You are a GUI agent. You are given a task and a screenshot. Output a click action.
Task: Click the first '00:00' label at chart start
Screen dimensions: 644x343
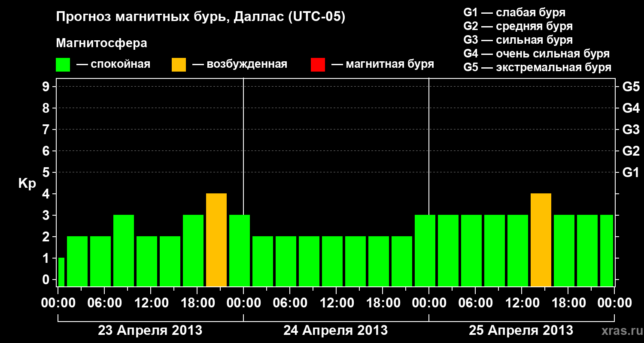pyautogui.click(x=58, y=303)
